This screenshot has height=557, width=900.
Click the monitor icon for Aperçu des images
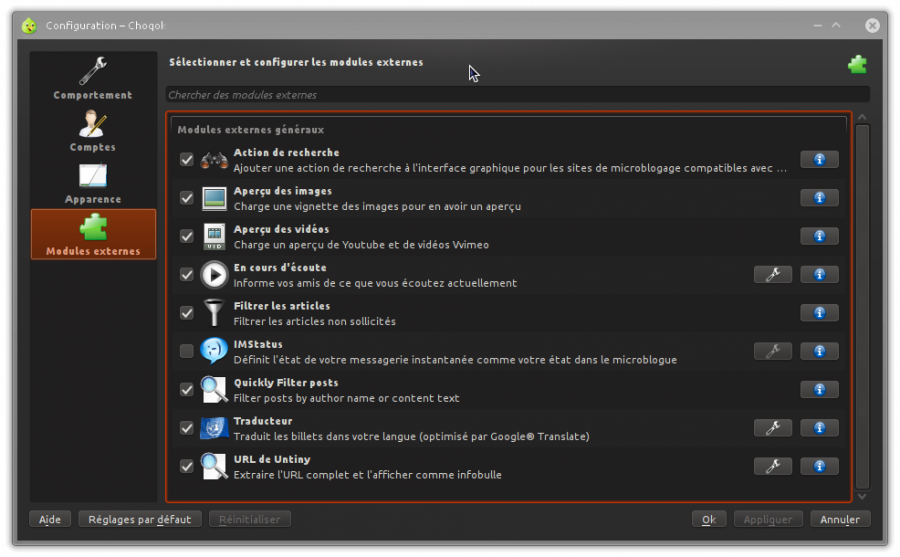pos(214,199)
